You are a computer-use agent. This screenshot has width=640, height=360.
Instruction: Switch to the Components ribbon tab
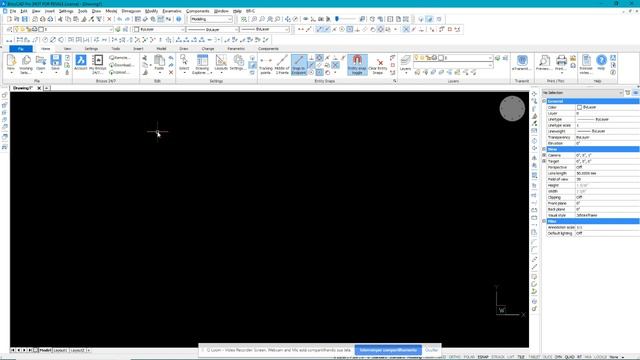(x=268, y=49)
